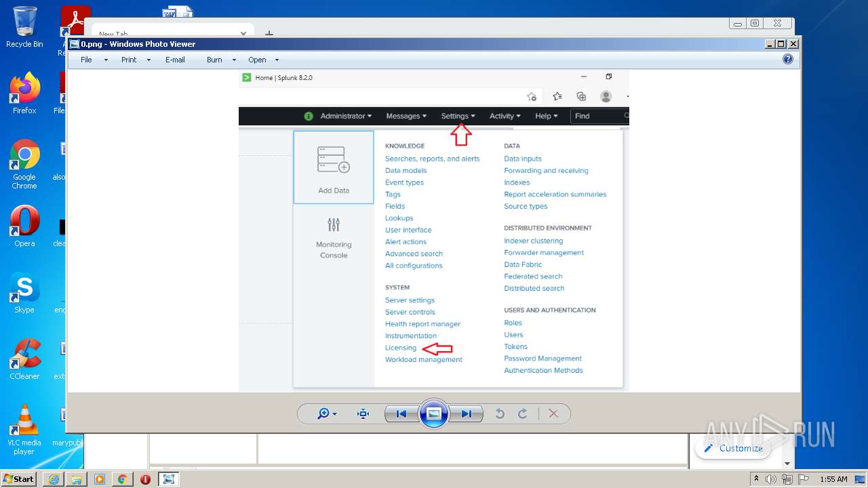Show hidden system tray icons
Screen dimensions: 868x488
[757, 479]
